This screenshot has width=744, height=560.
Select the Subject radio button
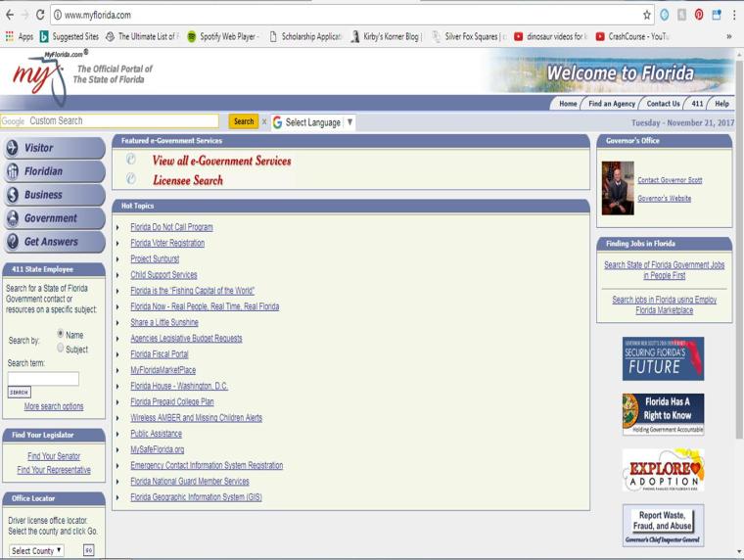(61, 348)
